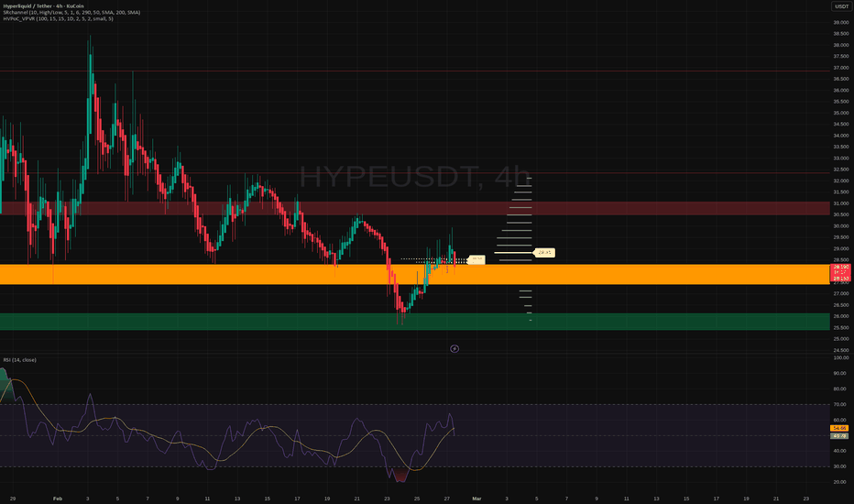Click the highlighted volume profile POC bar
The width and height of the screenshot is (854, 504).
513,253
